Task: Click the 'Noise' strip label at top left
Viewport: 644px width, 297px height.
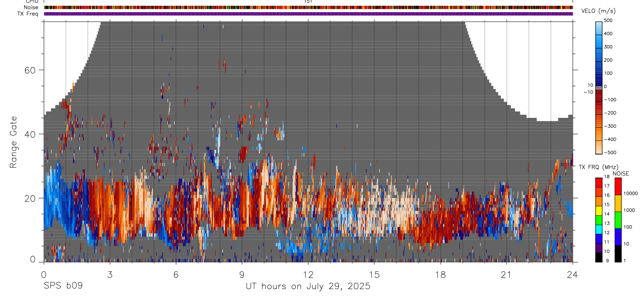Action: [x=31, y=7]
